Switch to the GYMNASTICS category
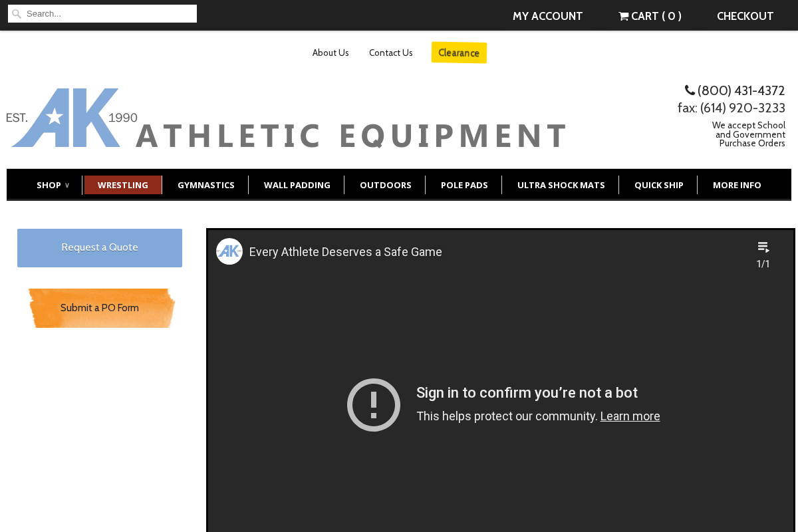The height and width of the screenshot is (532, 798). (206, 185)
